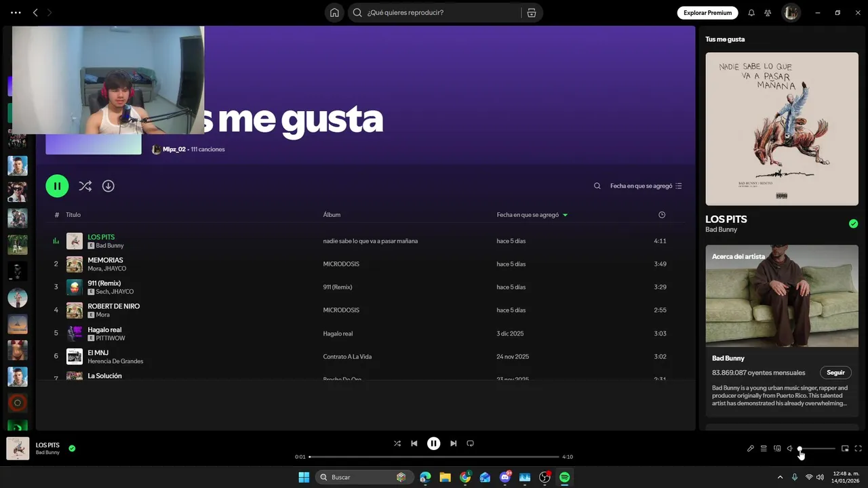Pause playback in the bottom player
868x488 pixels.
[433, 443]
